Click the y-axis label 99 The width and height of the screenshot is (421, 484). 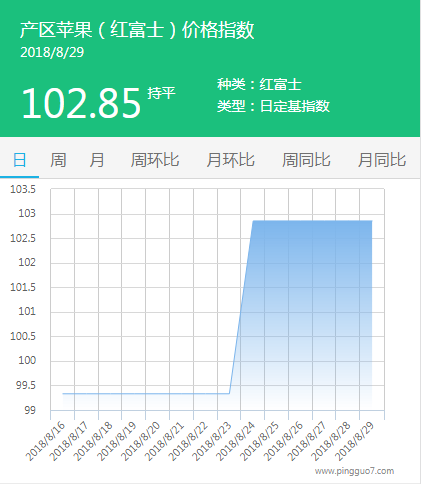(x=30, y=410)
